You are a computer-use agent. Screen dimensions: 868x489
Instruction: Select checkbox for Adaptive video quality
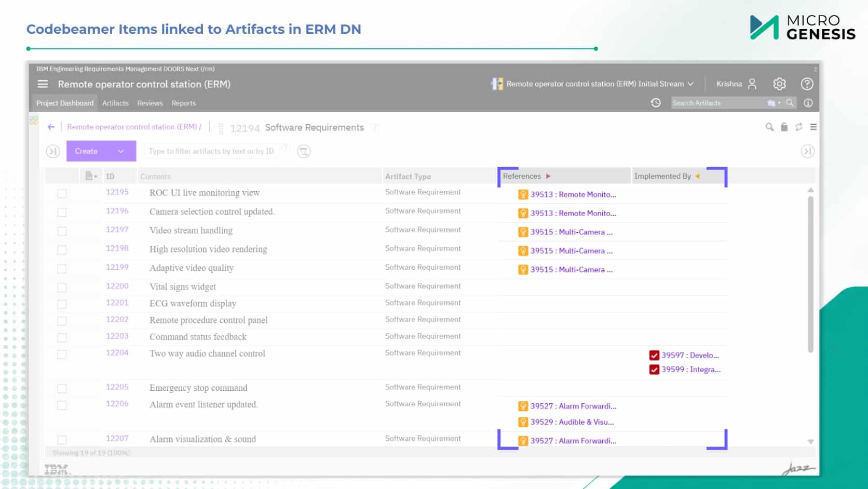[x=62, y=269]
